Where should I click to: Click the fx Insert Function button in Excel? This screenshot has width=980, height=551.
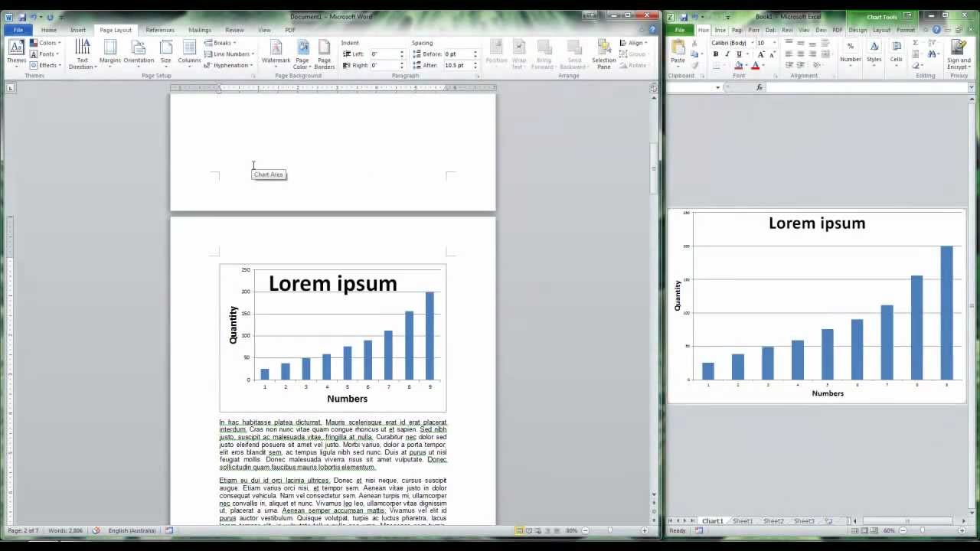tap(759, 87)
